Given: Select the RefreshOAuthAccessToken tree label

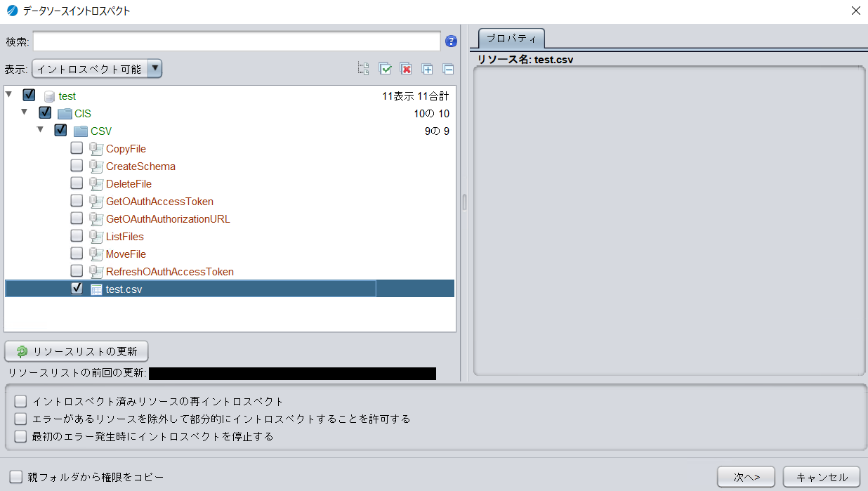Looking at the screenshot, I should [170, 272].
